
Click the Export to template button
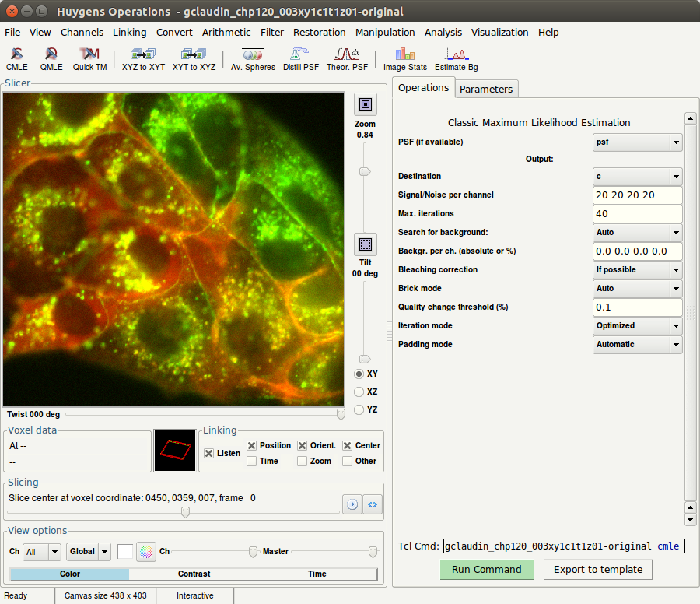[x=597, y=570]
